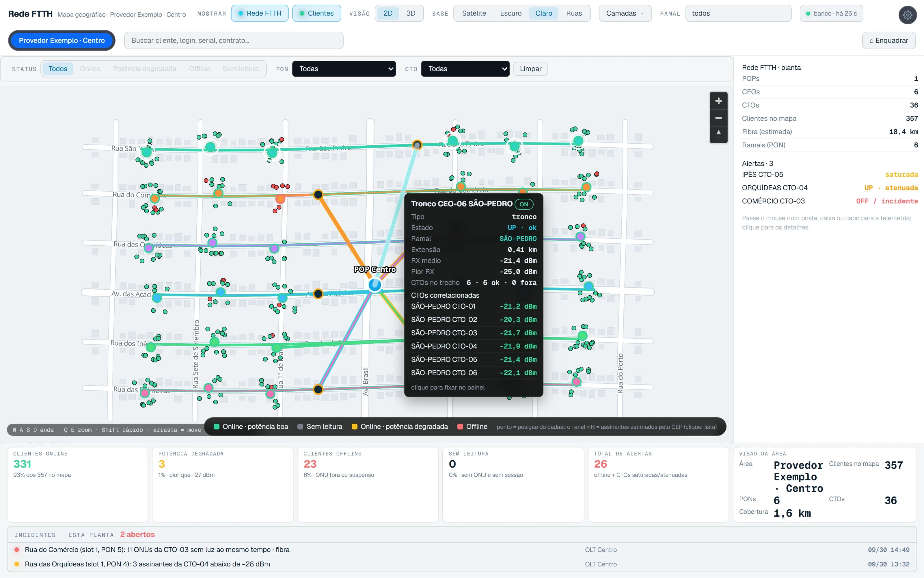Filter status by Todos

(x=58, y=69)
